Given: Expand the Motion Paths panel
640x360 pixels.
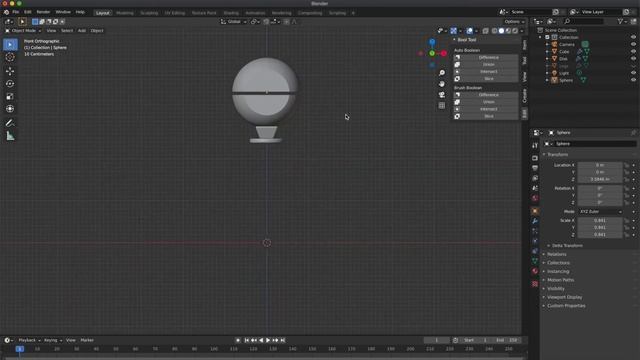Looking at the screenshot, I should pos(560,280).
